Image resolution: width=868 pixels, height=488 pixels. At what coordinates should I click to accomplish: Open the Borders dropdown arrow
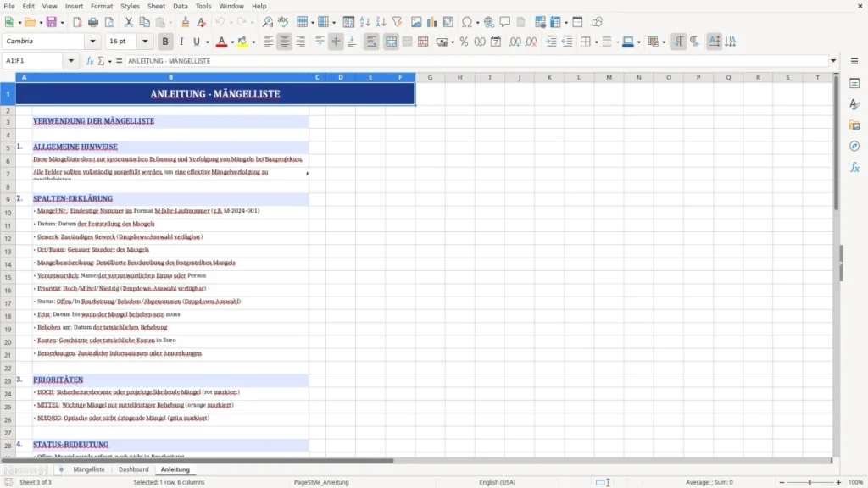click(596, 42)
